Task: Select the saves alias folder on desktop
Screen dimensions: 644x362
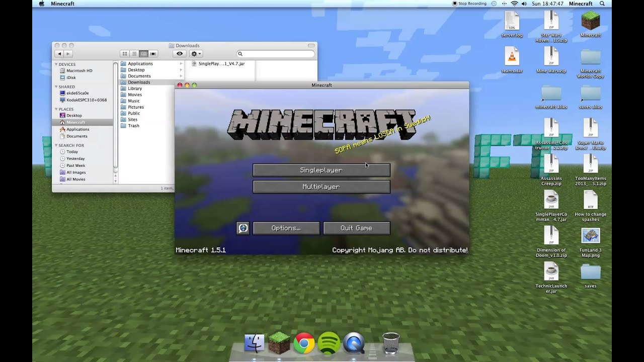Action: (591, 97)
